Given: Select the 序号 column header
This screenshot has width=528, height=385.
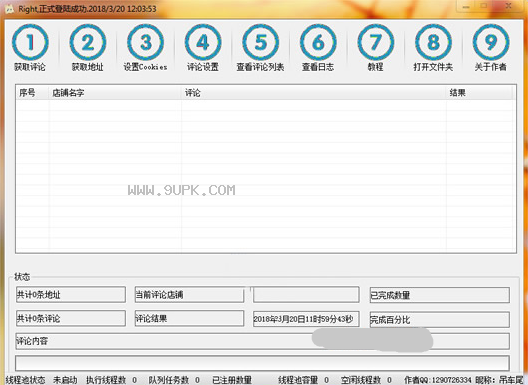Looking at the screenshot, I should (33, 93).
